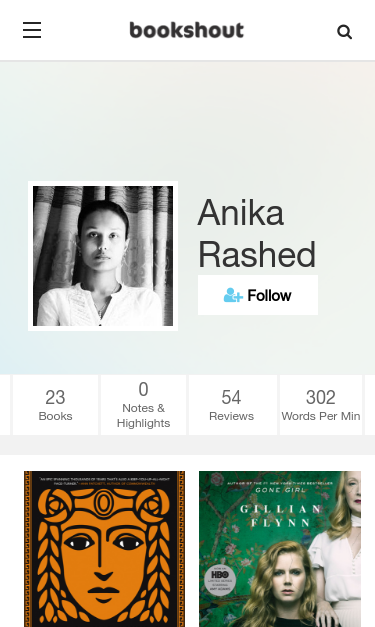The image size is (375, 627).
Task: Switch to the Notes & Highlights tab
Action: (143, 405)
